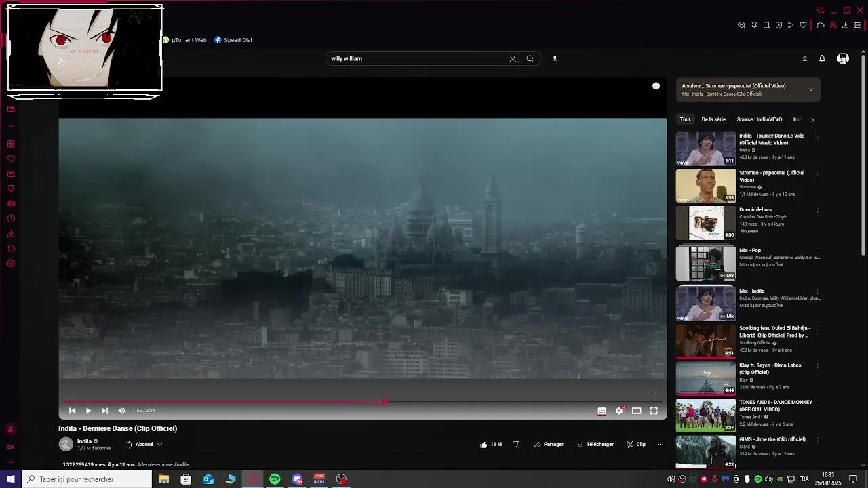Like the video with 11 M likes

[491, 445]
